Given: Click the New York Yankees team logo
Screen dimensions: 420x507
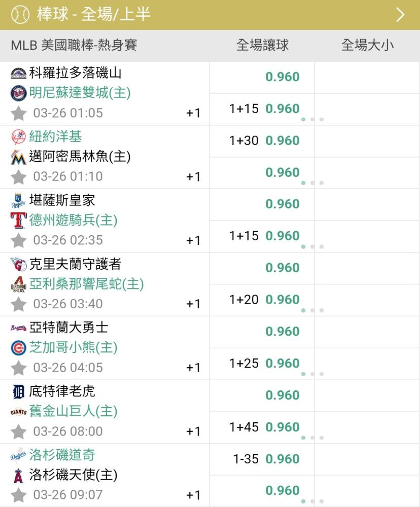Looking at the screenshot, I should tap(18, 137).
